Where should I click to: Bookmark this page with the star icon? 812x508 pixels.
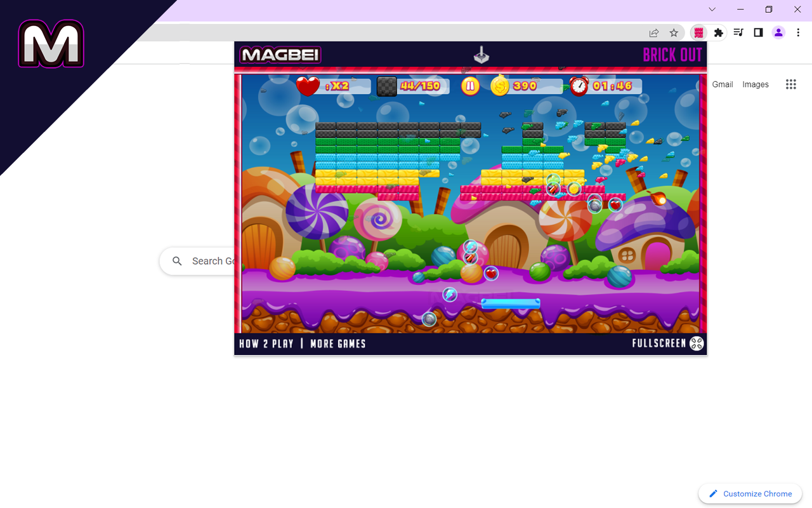click(674, 33)
